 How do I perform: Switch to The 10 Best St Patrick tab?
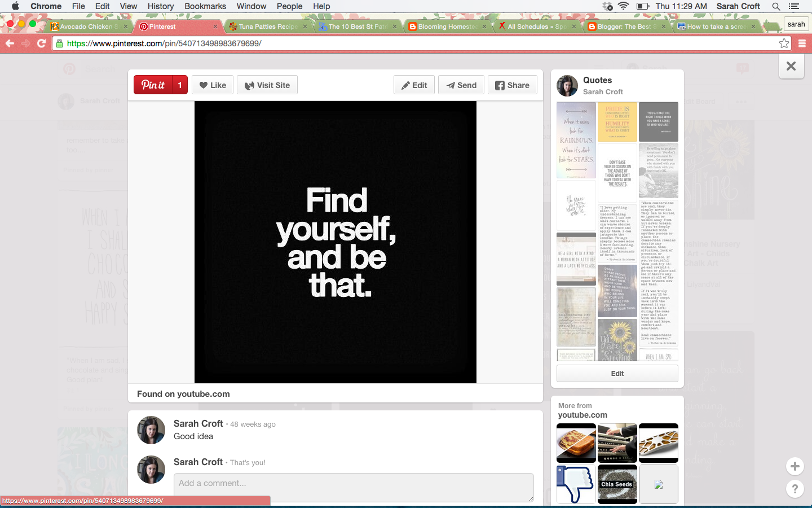pyautogui.click(x=357, y=27)
